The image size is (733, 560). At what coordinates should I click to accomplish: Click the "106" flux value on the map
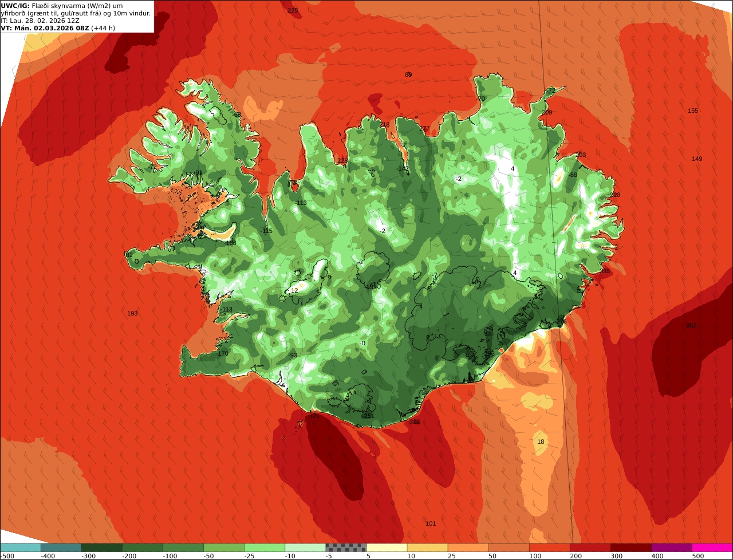[231, 243]
